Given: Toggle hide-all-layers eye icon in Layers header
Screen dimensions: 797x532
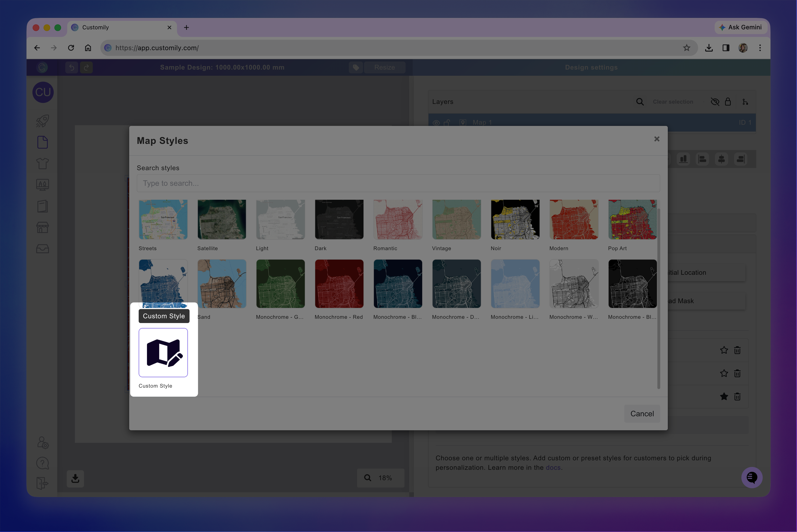Looking at the screenshot, I should click(x=715, y=102).
